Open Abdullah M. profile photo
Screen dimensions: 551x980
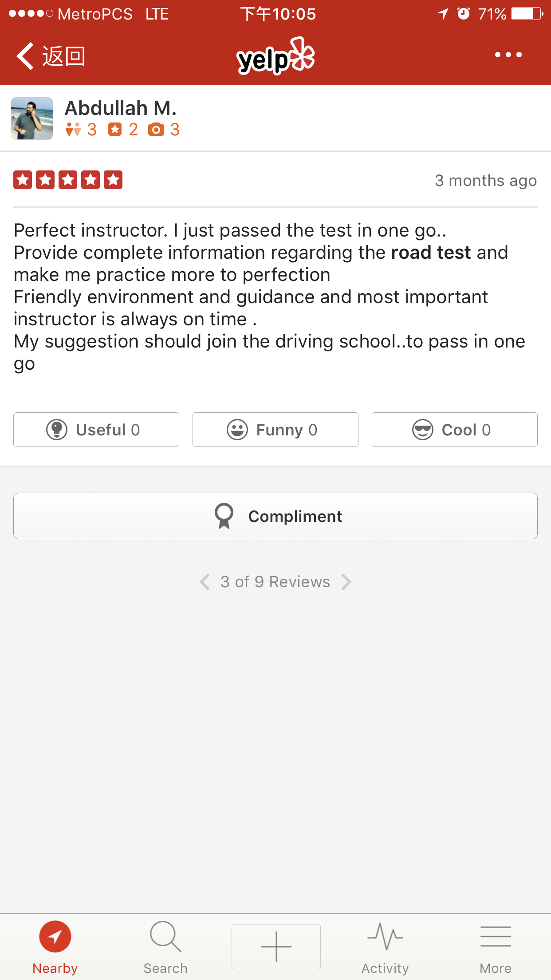(32, 119)
